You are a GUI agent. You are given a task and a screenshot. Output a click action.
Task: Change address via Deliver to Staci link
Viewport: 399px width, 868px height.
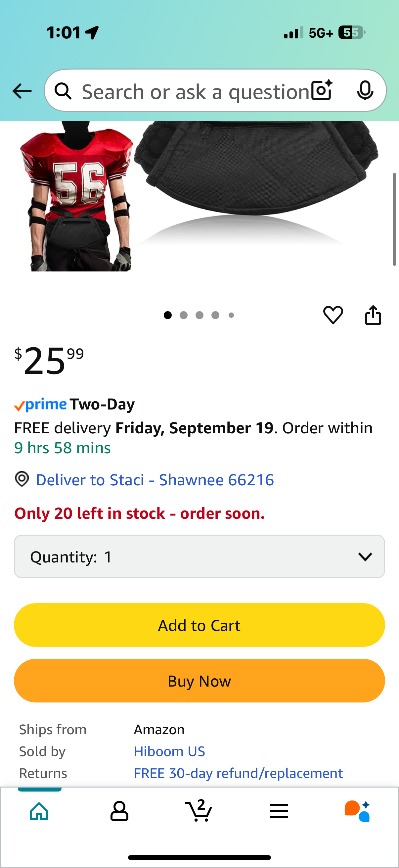click(x=155, y=480)
